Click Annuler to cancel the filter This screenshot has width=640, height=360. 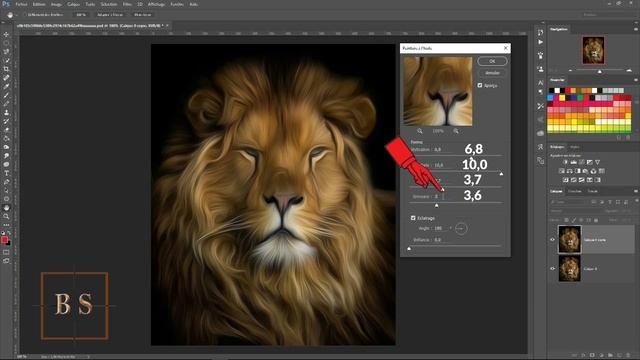coord(492,73)
